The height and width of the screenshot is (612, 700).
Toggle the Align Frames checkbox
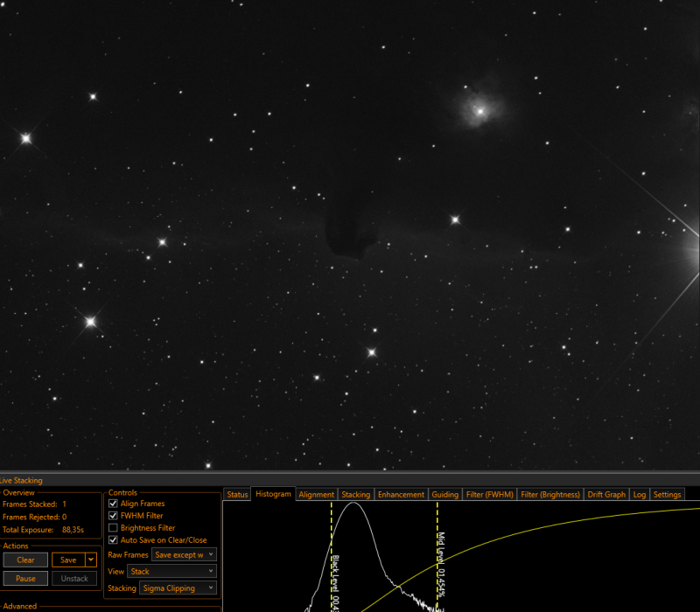(x=113, y=504)
